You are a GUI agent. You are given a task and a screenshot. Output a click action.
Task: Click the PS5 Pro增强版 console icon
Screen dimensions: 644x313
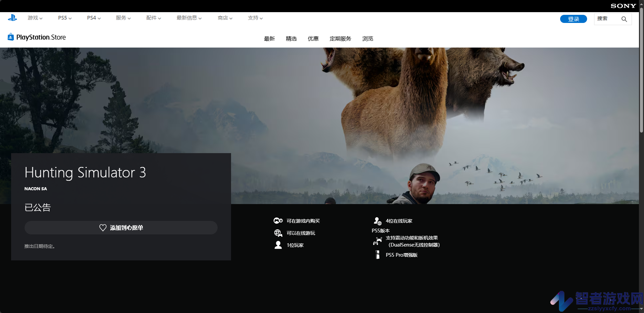(x=378, y=255)
